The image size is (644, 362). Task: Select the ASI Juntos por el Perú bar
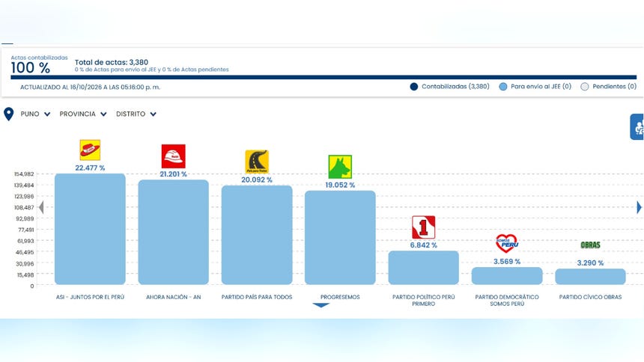tap(90, 229)
